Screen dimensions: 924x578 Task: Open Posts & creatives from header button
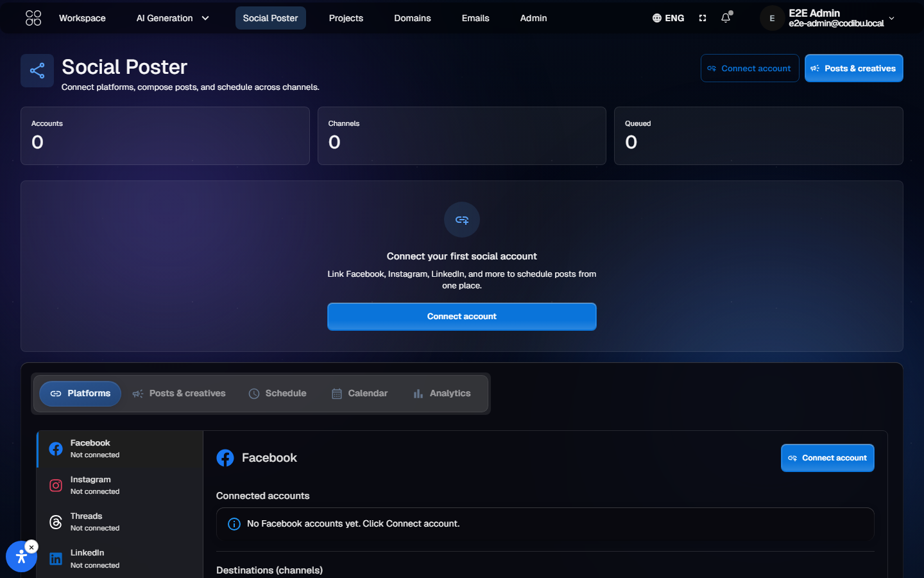point(853,68)
